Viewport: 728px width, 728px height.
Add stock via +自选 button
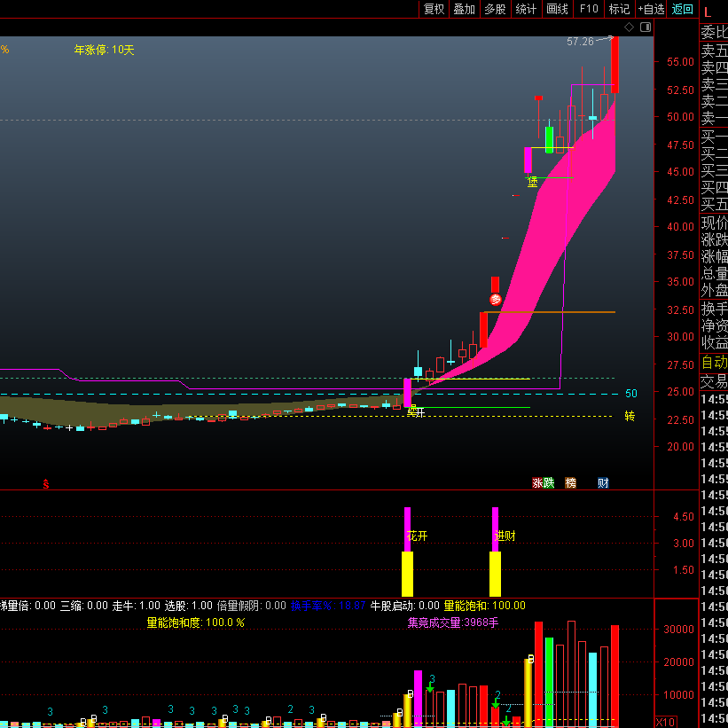(651, 9)
